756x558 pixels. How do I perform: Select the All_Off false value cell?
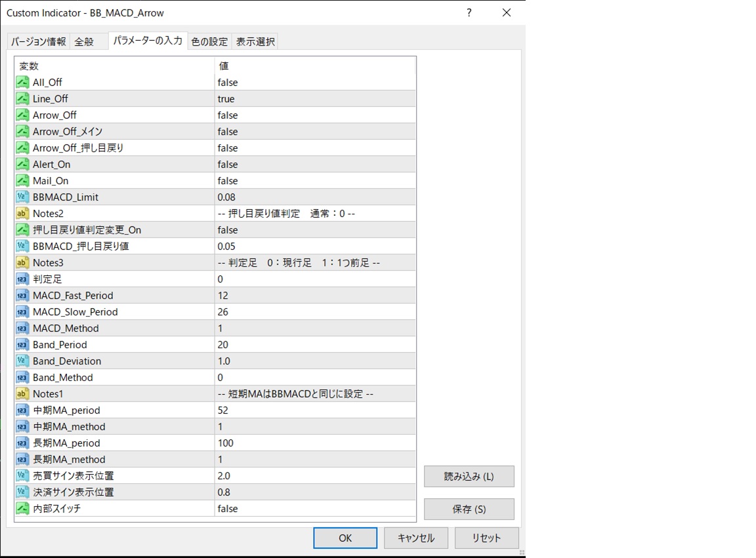click(315, 82)
